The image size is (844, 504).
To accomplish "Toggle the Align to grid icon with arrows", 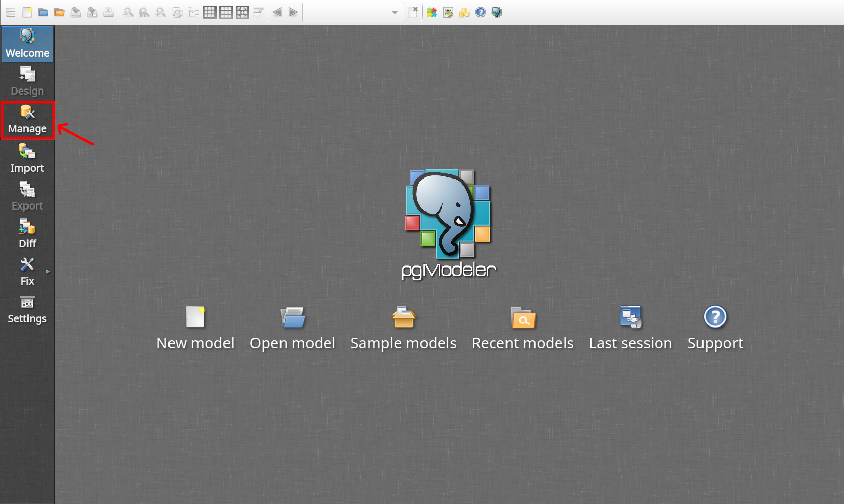I will click(242, 12).
